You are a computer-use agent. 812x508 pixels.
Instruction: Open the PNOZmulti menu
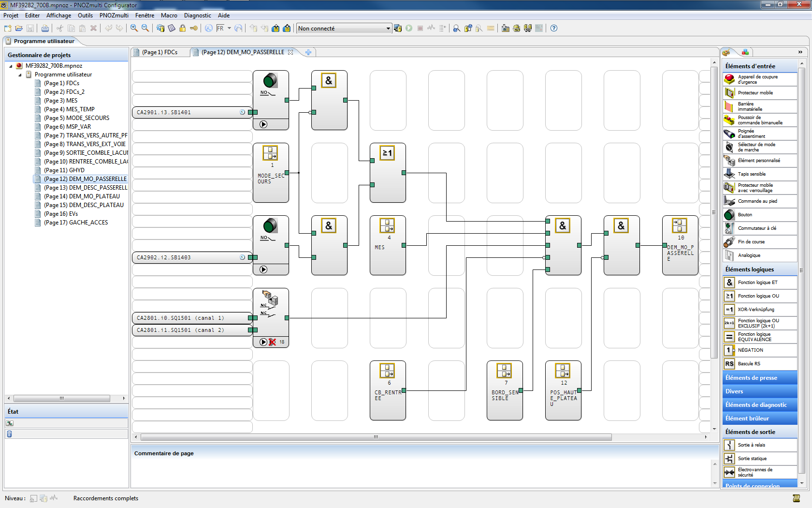(114, 15)
